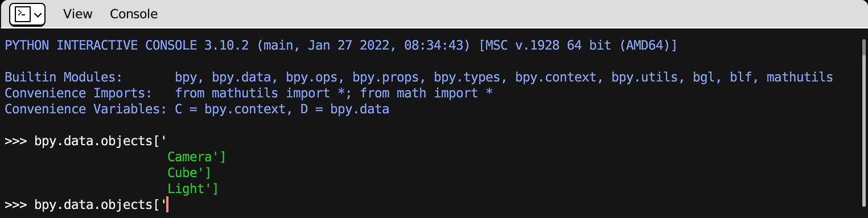Click the Builtin Modules label
The height and width of the screenshot is (218, 868).
[x=63, y=77]
